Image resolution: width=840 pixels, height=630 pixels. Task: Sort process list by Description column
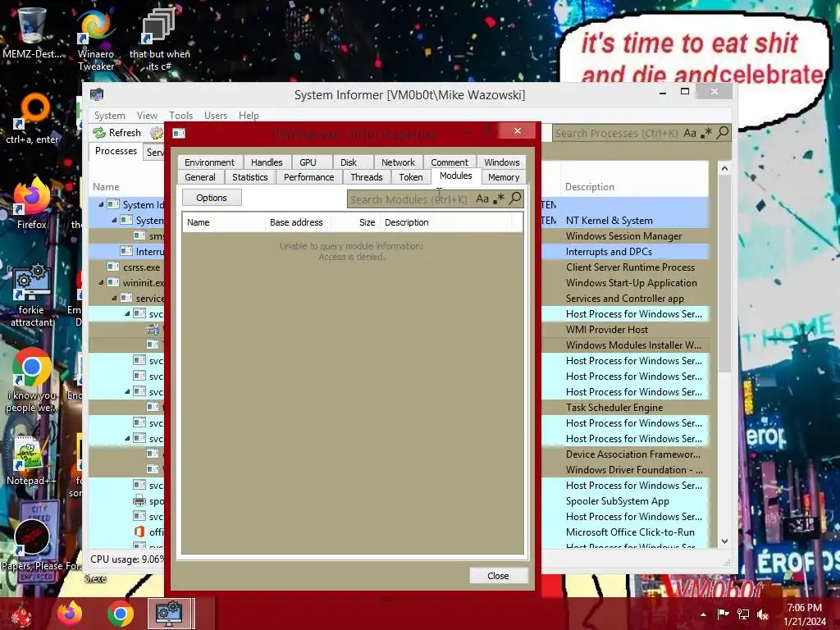click(x=633, y=187)
